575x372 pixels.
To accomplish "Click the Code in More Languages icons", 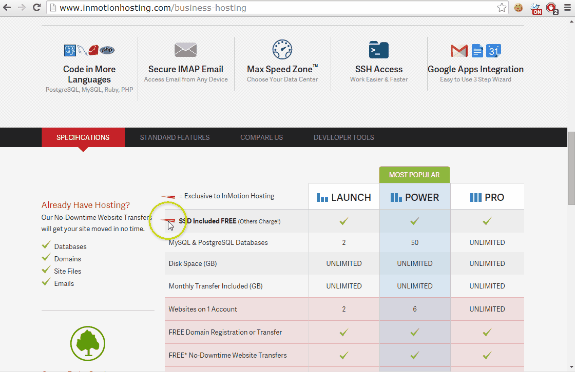I will pyautogui.click(x=89, y=50).
